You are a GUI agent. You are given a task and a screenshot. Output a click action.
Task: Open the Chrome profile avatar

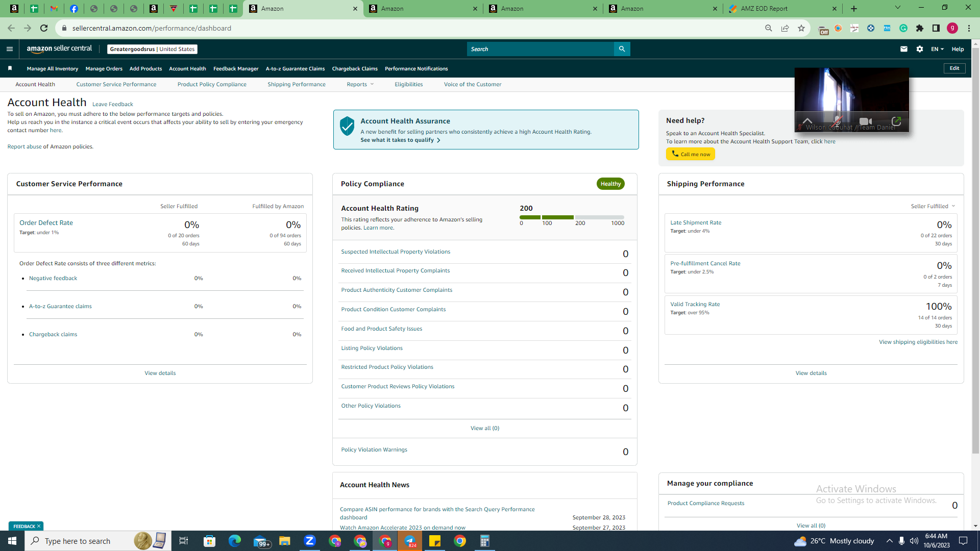click(952, 28)
